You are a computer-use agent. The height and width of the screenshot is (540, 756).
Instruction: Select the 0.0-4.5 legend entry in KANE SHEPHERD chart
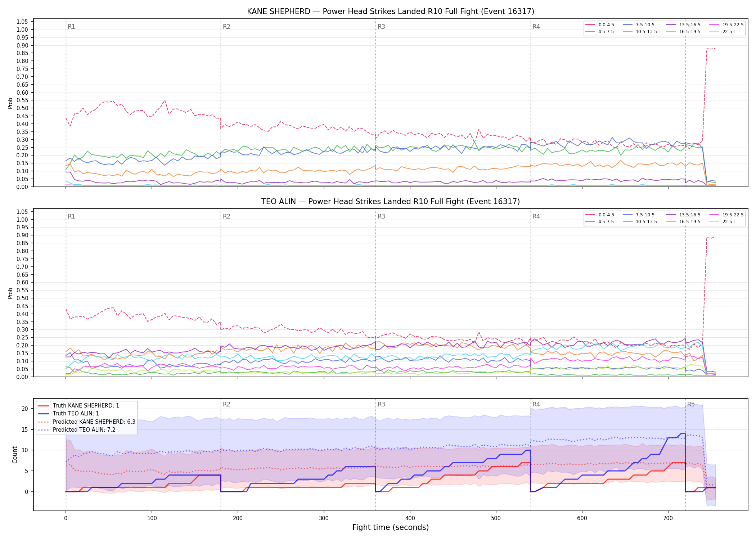(600, 25)
